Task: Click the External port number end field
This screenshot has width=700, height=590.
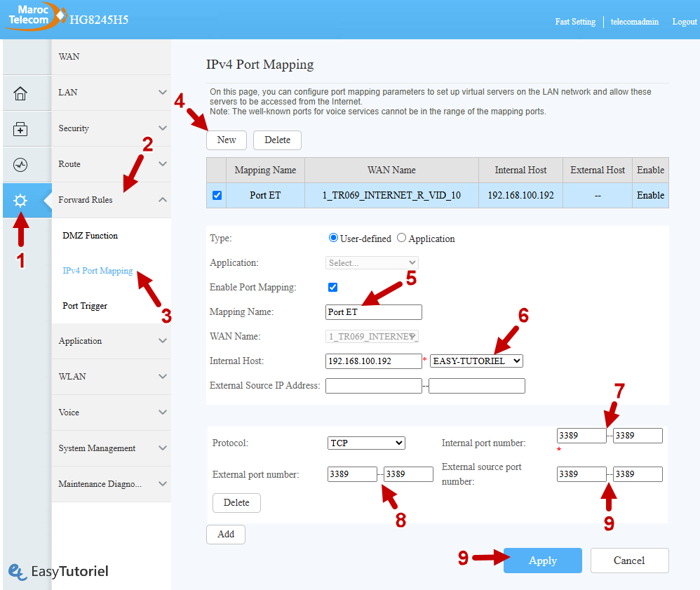Action: pos(408,474)
